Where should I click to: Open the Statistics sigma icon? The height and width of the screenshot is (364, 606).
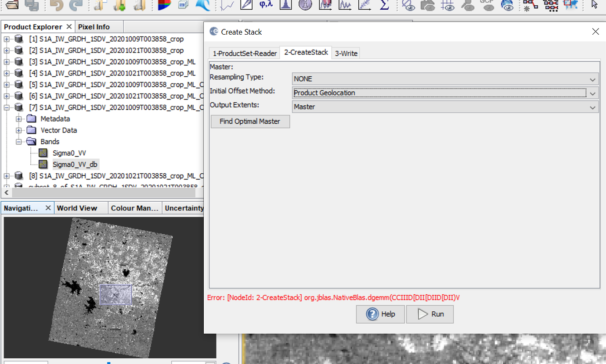384,4
